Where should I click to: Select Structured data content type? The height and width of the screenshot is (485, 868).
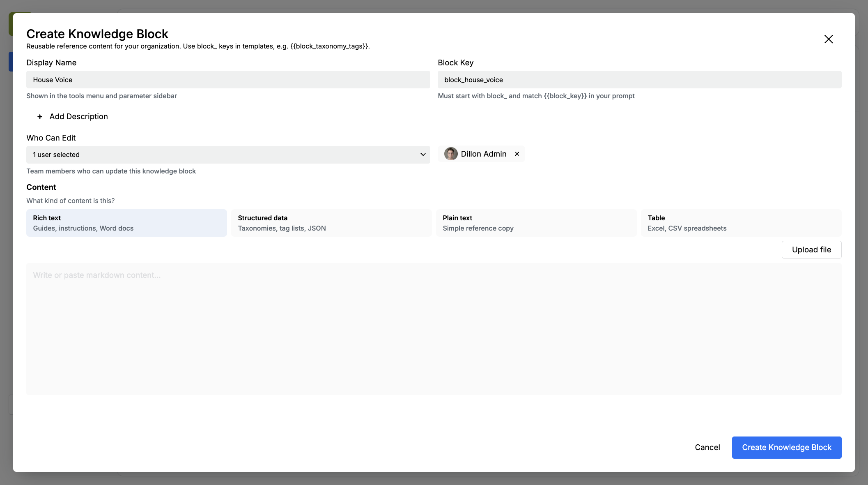pos(331,223)
